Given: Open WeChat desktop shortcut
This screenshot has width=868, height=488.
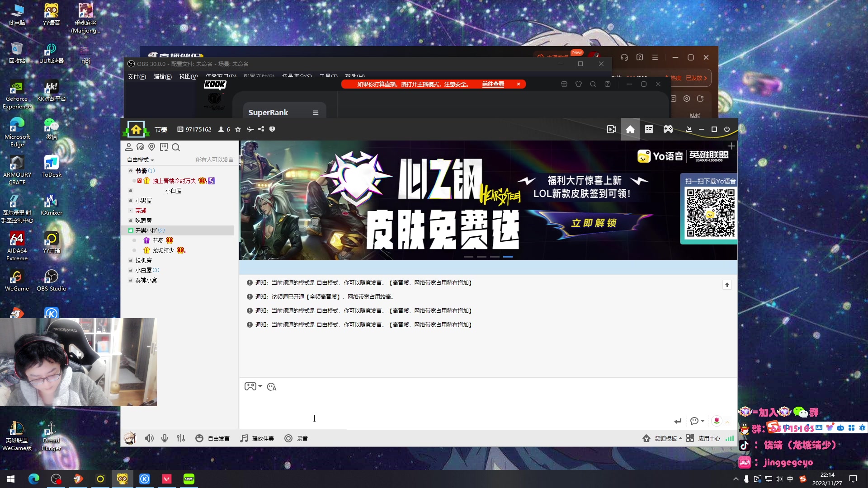Looking at the screenshot, I should coord(52,129).
